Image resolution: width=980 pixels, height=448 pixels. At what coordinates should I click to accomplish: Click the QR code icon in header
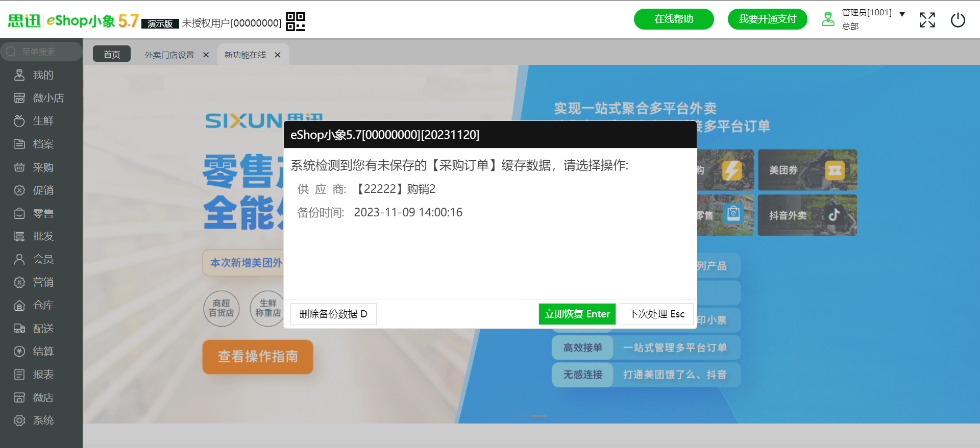[296, 21]
